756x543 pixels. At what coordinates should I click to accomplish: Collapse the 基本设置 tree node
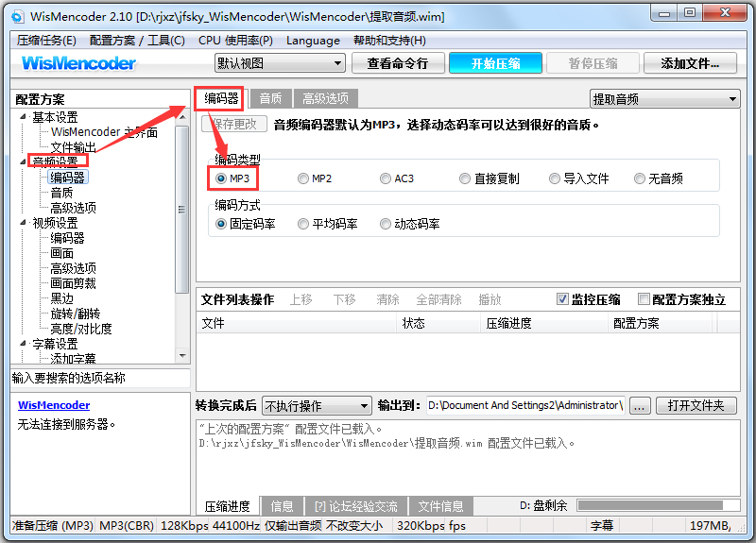click(23, 116)
